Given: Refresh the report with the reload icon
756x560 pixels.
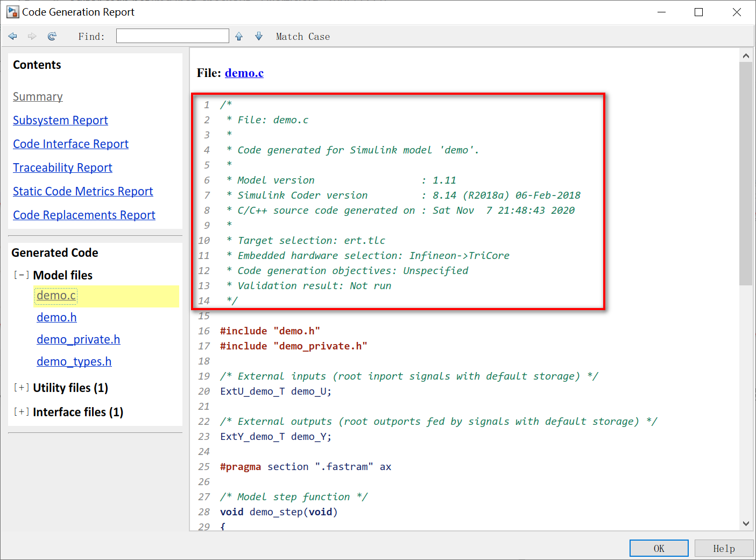Looking at the screenshot, I should click(52, 36).
